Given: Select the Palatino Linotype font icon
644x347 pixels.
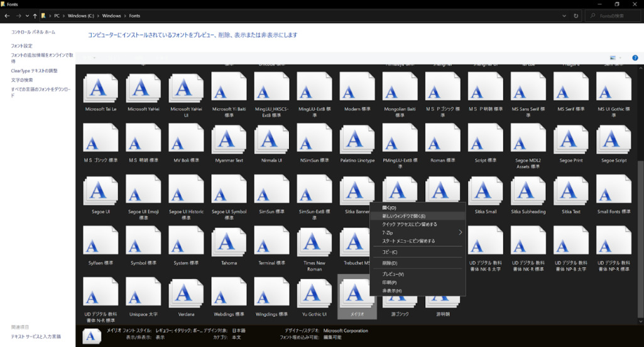Looking at the screenshot, I should tap(357, 139).
